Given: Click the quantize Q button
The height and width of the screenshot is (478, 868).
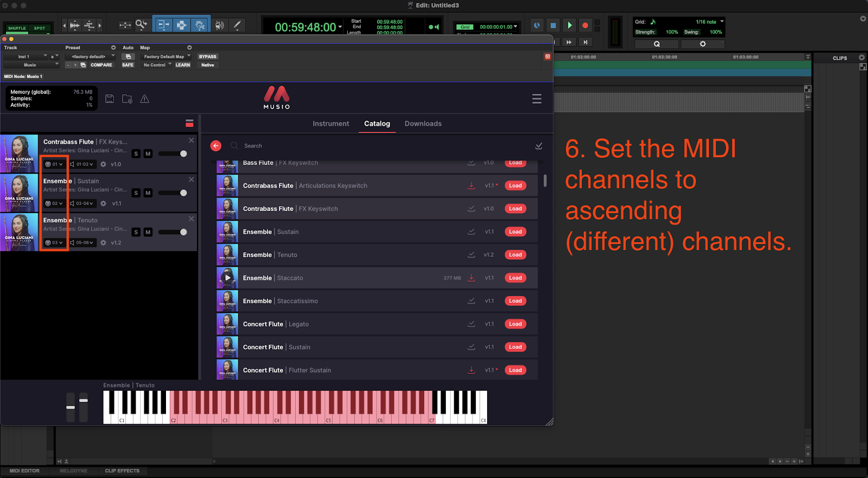Looking at the screenshot, I should [656, 44].
